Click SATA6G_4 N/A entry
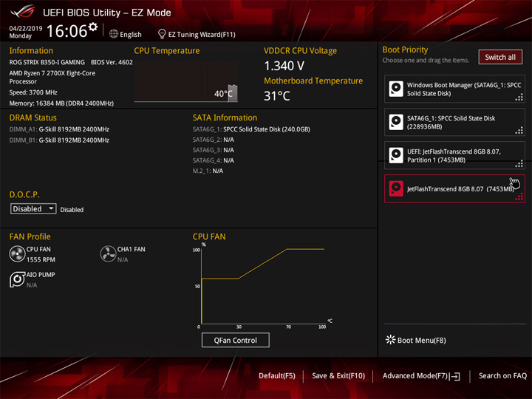 [214, 160]
